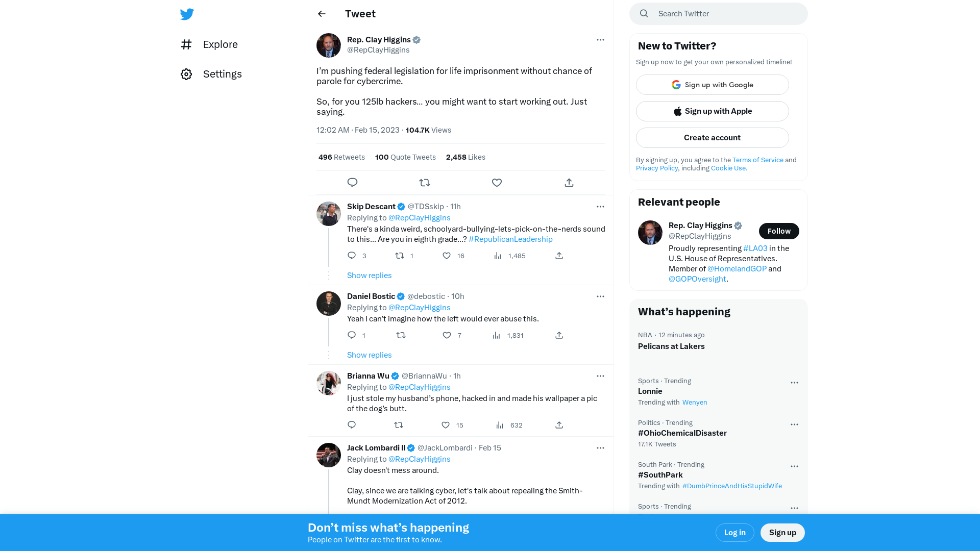This screenshot has height=551, width=980.
Task: Click the like icon on Daniel Bostic's reply
Action: (x=446, y=335)
